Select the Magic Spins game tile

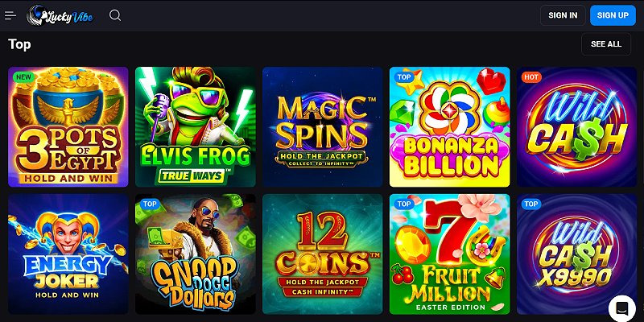tap(323, 127)
